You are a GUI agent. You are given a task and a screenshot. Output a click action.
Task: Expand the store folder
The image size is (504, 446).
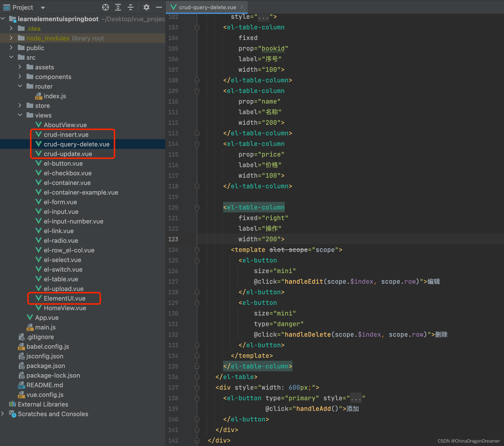click(20, 105)
